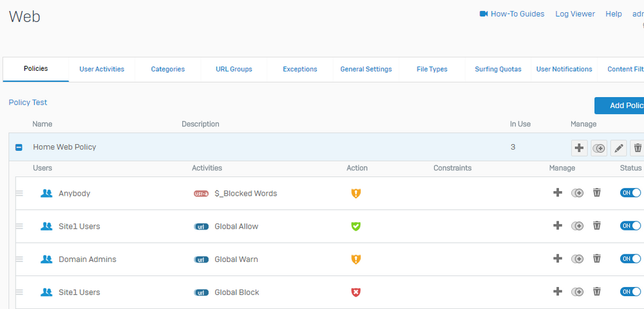
Task: Delete the Global Allow rule
Action: (597, 225)
